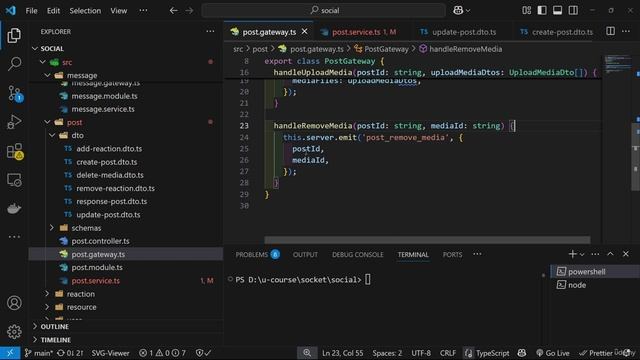Open the Docker view
The width and height of the screenshot is (640, 360).
coord(14,209)
